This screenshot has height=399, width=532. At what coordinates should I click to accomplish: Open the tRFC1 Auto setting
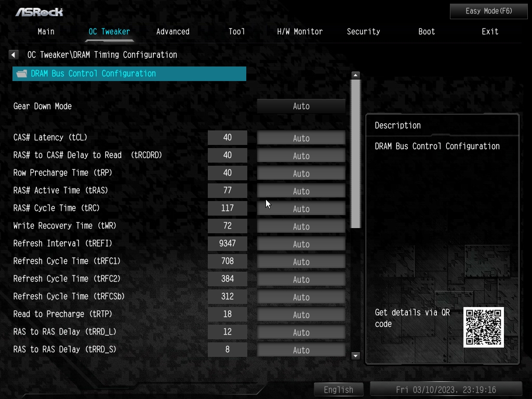click(x=301, y=262)
